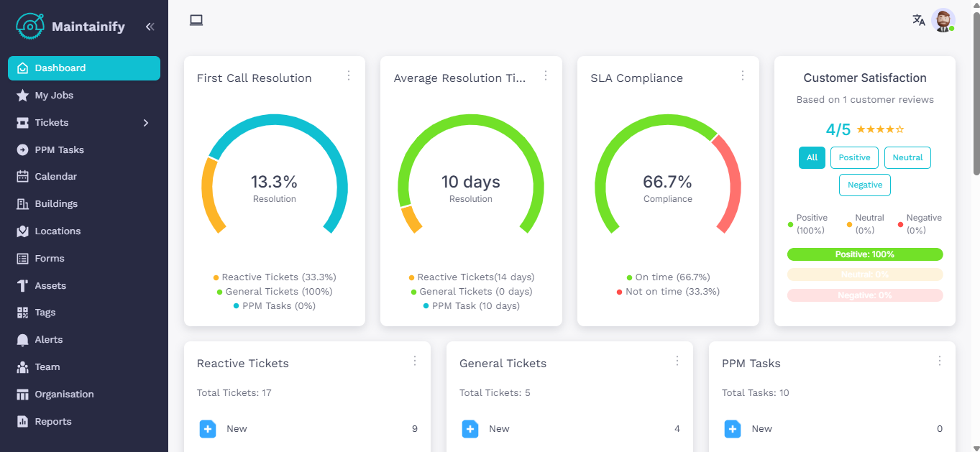Toggle the Neutral review filter
The height and width of the screenshot is (452, 980).
(x=907, y=158)
